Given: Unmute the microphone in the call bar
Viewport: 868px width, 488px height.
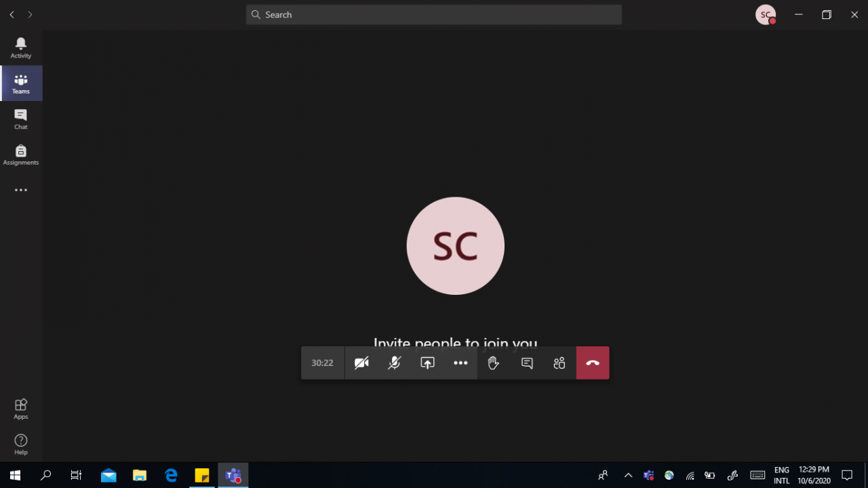Looking at the screenshot, I should coord(394,363).
